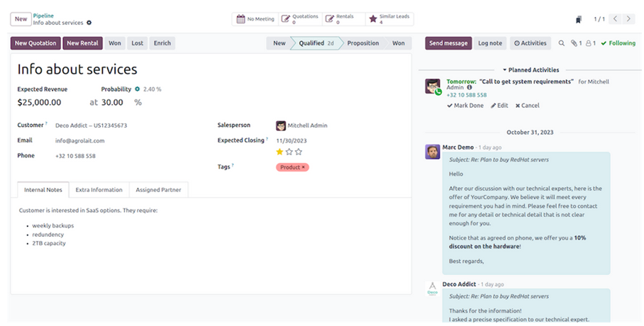Go to previous record arrow
Screen dimensions: 644x326
click(x=615, y=19)
